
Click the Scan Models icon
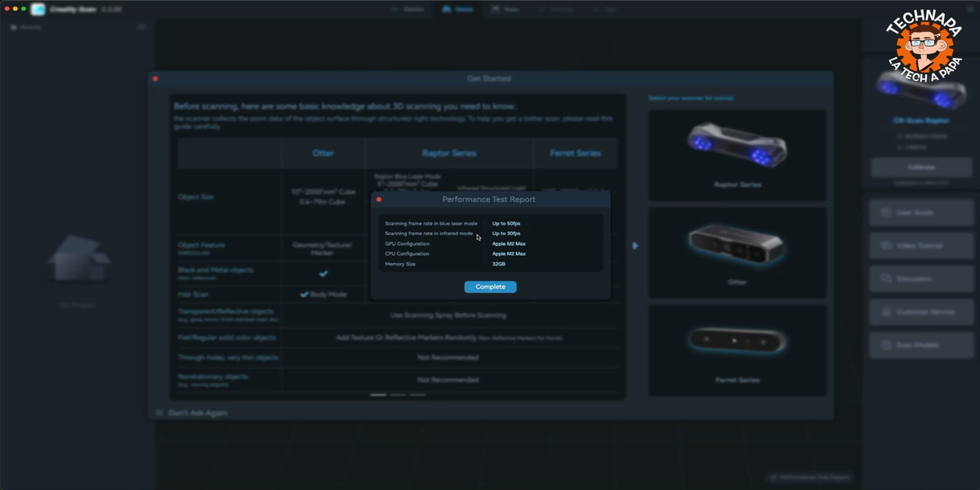click(885, 345)
